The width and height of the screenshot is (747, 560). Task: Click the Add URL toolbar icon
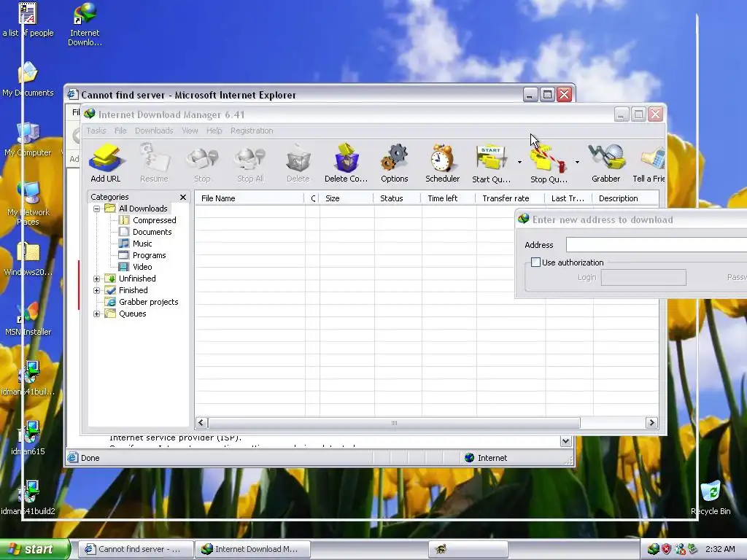click(x=105, y=163)
